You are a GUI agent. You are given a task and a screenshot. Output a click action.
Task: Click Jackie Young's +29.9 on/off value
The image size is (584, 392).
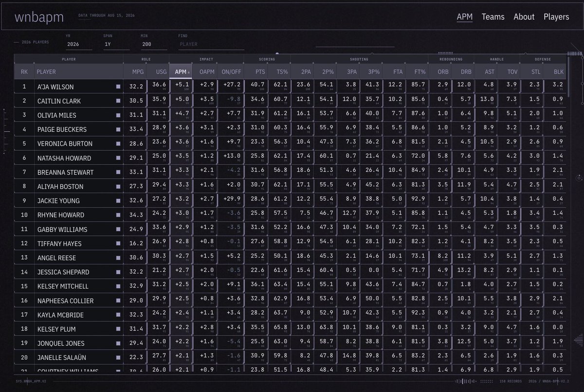(x=231, y=199)
